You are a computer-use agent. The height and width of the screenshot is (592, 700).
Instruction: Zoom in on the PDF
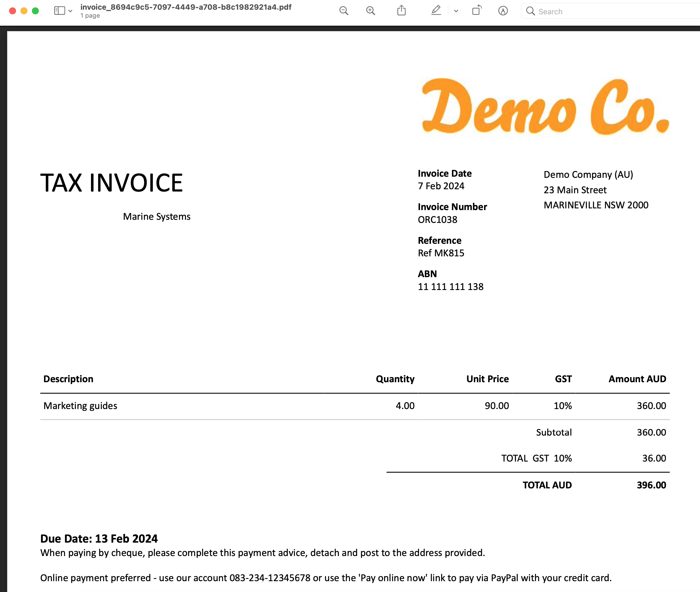coord(371,11)
